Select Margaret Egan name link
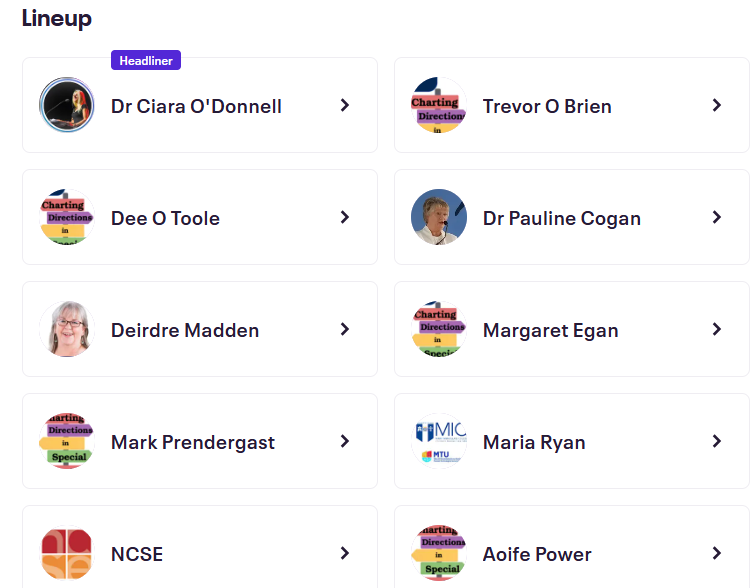Screen dimensions: 755x588 pos(550,330)
